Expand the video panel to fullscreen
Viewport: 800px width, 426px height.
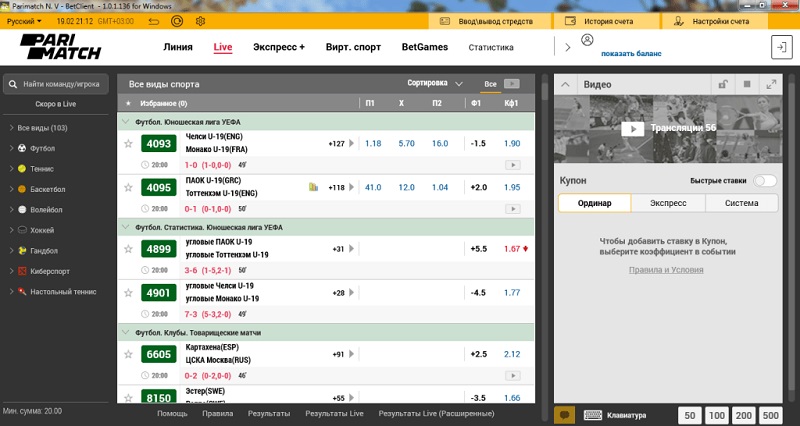(x=770, y=85)
